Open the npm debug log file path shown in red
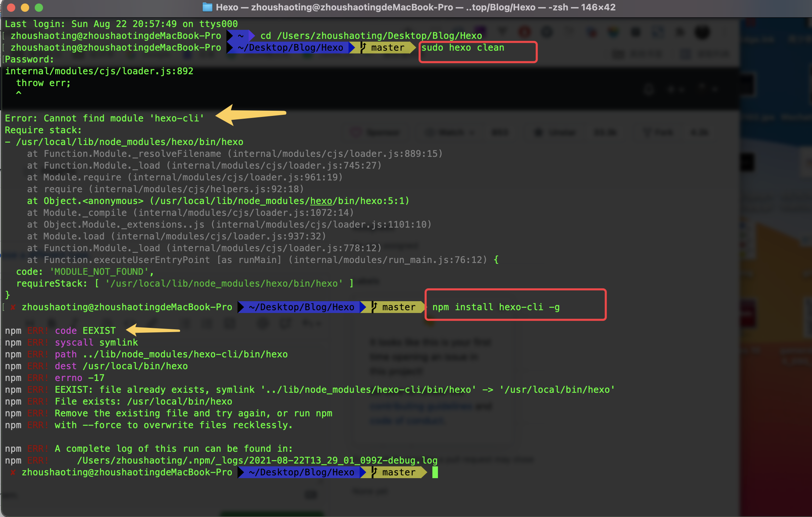The width and height of the screenshot is (812, 517). coord(257,460)
